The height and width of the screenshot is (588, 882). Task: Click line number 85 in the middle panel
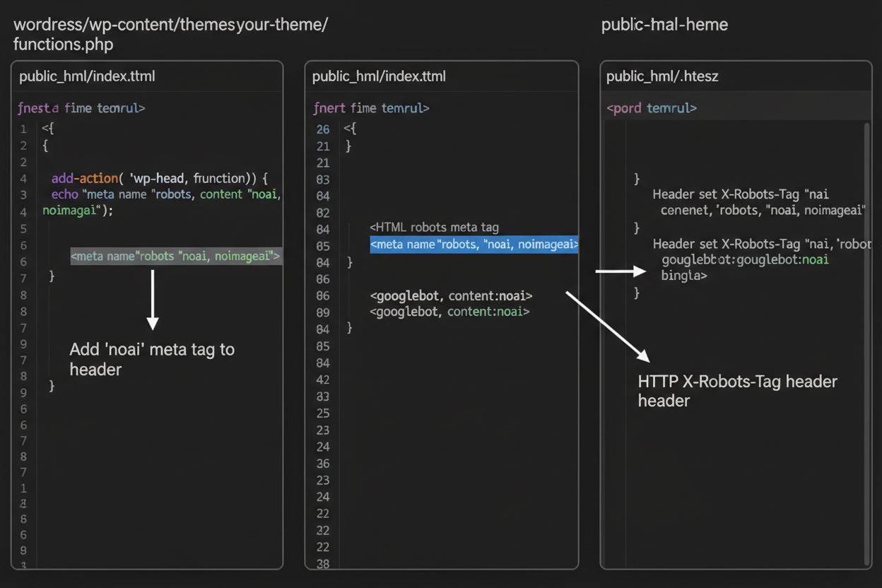323,244
